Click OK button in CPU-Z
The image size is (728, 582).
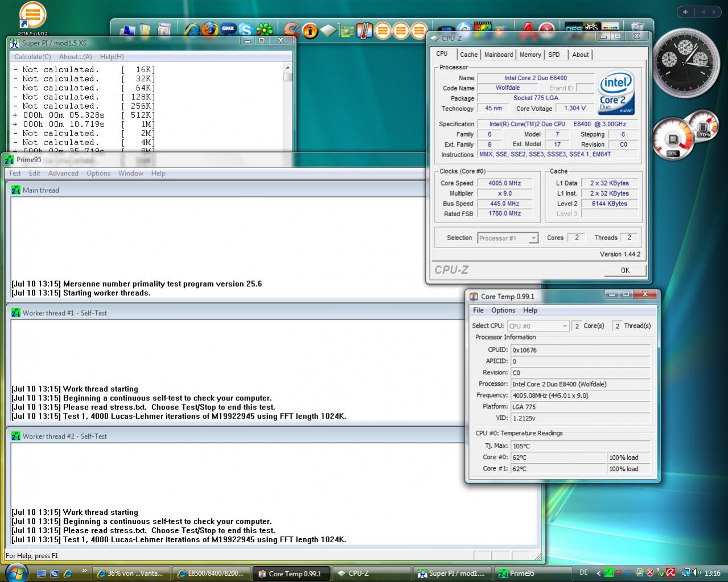point(625,270)
